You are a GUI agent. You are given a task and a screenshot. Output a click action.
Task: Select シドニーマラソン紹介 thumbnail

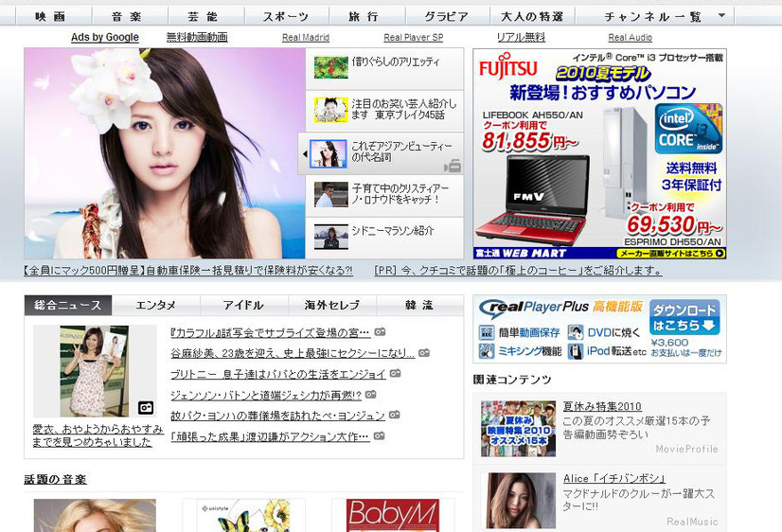[331, 237]
